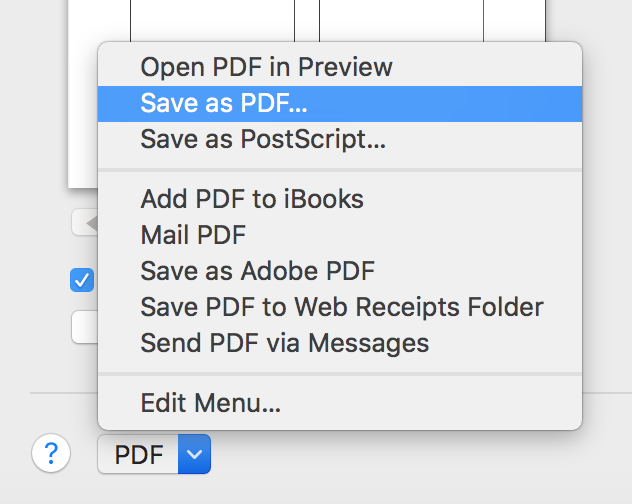
Task: Click the preview page's right margin
Action: tap(514, 20)
